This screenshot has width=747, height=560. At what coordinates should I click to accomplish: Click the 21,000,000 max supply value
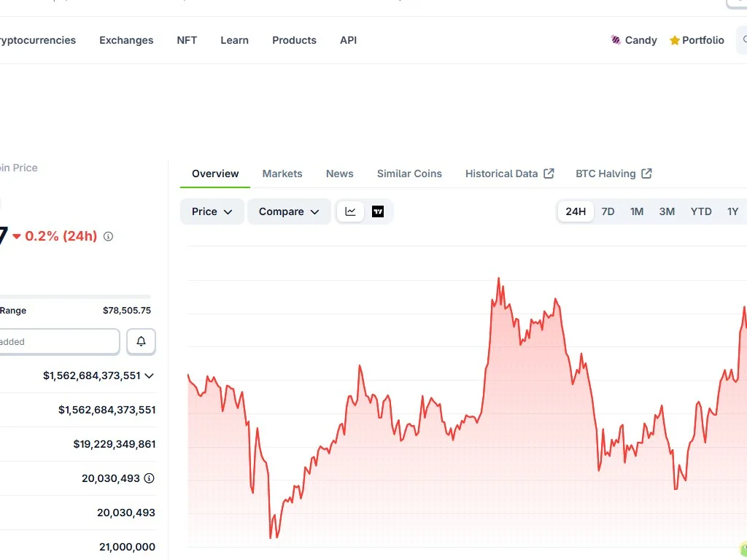[x=127, y=547]
